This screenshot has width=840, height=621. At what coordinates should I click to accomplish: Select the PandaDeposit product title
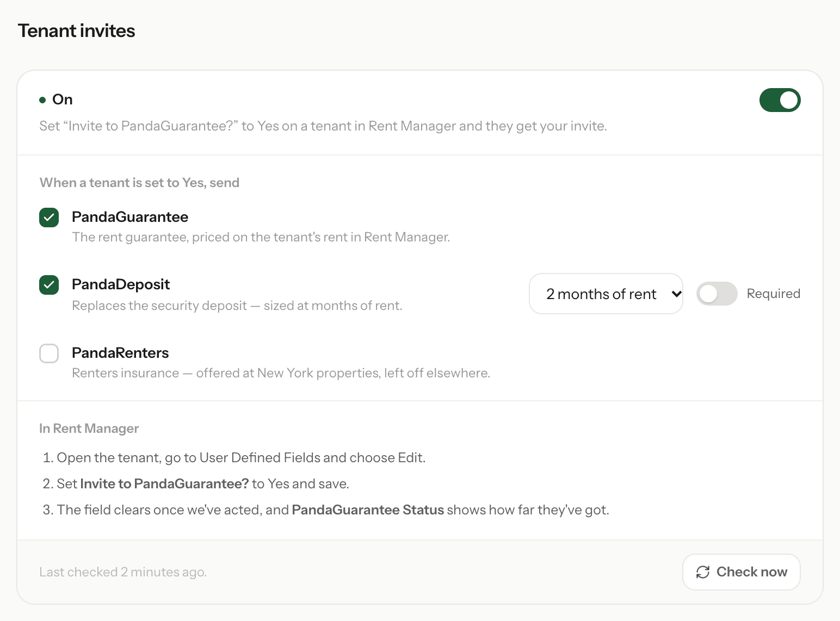(x=121, y=284)
